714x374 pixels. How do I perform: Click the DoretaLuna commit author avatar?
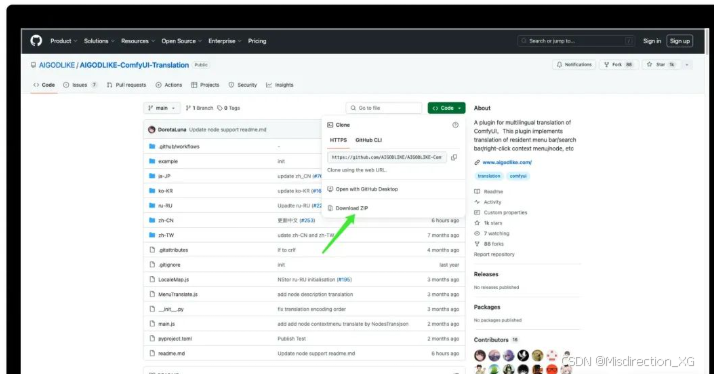coord(152,129)
